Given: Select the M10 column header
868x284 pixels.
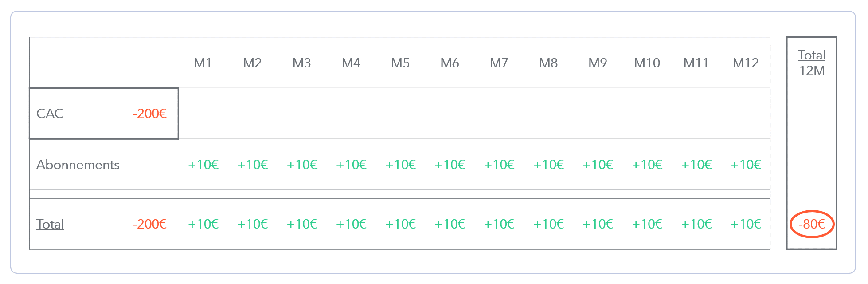Looking at the screenshot, I should [x=647, y=63].
